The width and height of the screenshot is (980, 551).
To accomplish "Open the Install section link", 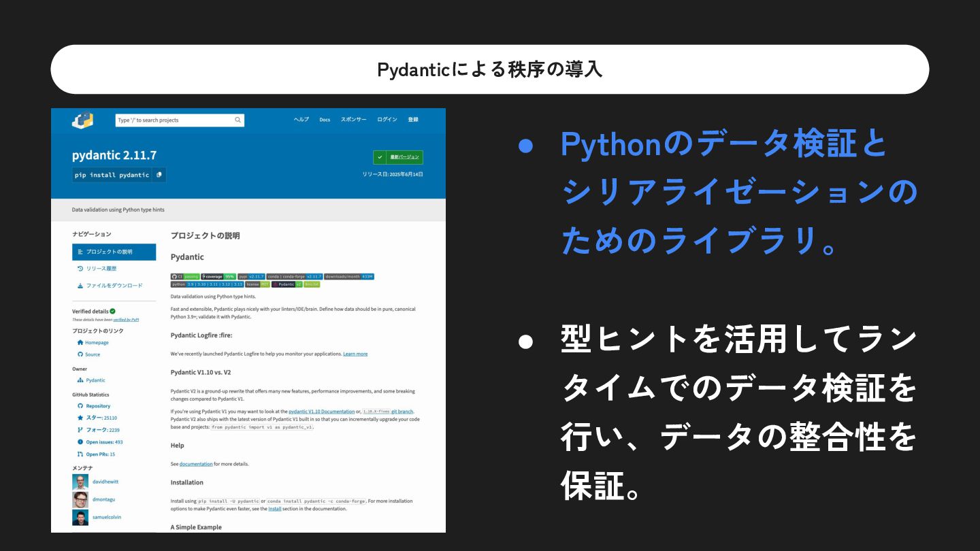I will pyautogui.click(x=274, y=509).
